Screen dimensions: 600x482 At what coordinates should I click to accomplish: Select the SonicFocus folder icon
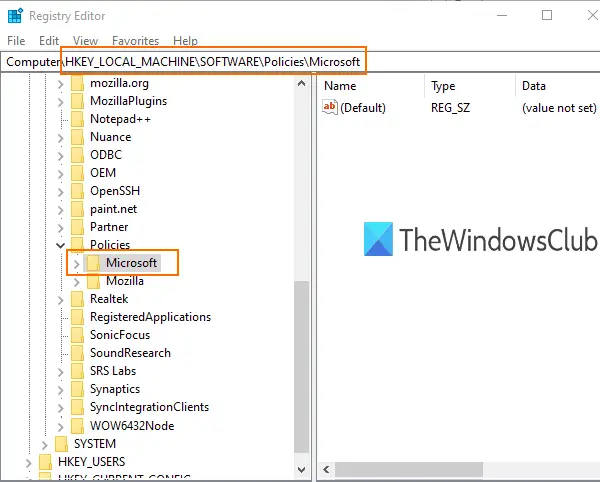77,335
